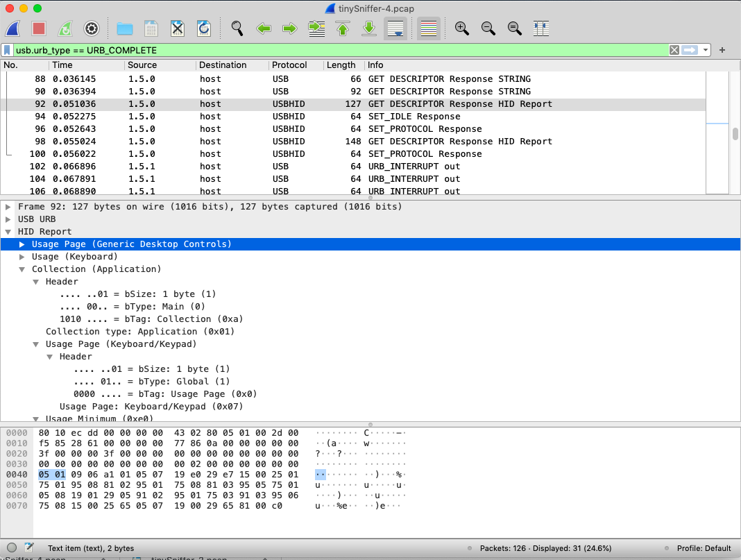The height and width of the screenshot is (560, 741).
Task: Reset text to normal size
Action: point(515,29)
